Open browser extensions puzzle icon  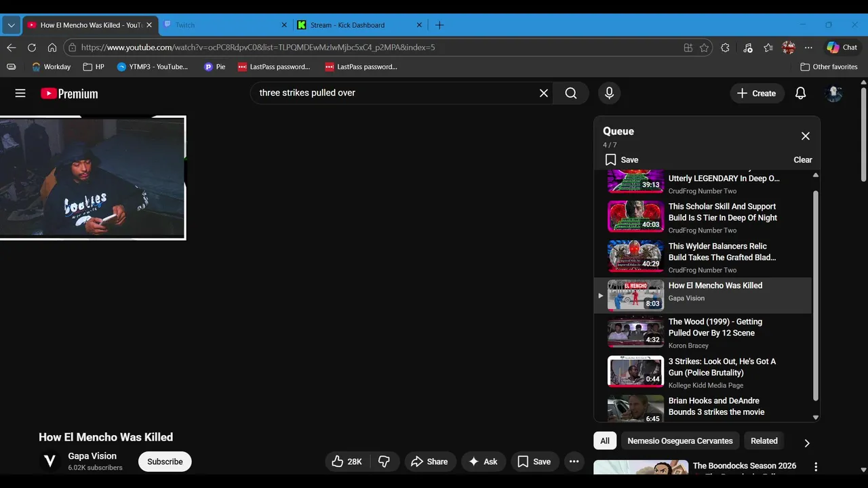click(x=725, y=47)
